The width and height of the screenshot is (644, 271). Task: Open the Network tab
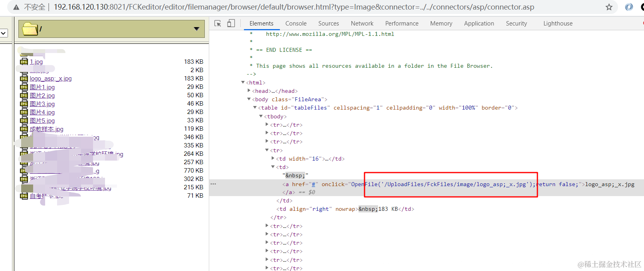pyautogui.click(x=362, y=24)
